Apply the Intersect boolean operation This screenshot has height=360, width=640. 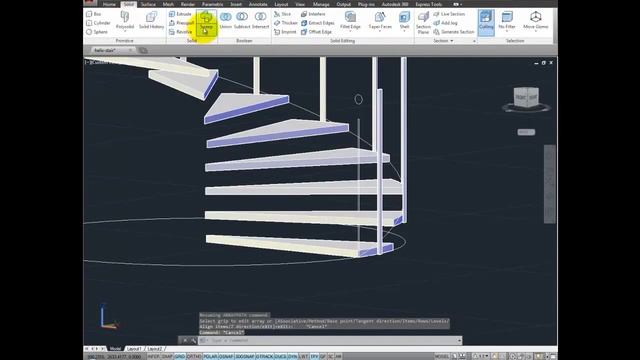[x=260, y=20]
